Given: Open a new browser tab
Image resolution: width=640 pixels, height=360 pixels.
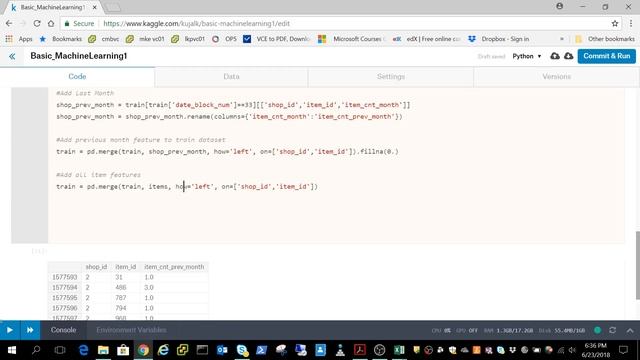Looking at the screenshot, I should pos(112,7).
